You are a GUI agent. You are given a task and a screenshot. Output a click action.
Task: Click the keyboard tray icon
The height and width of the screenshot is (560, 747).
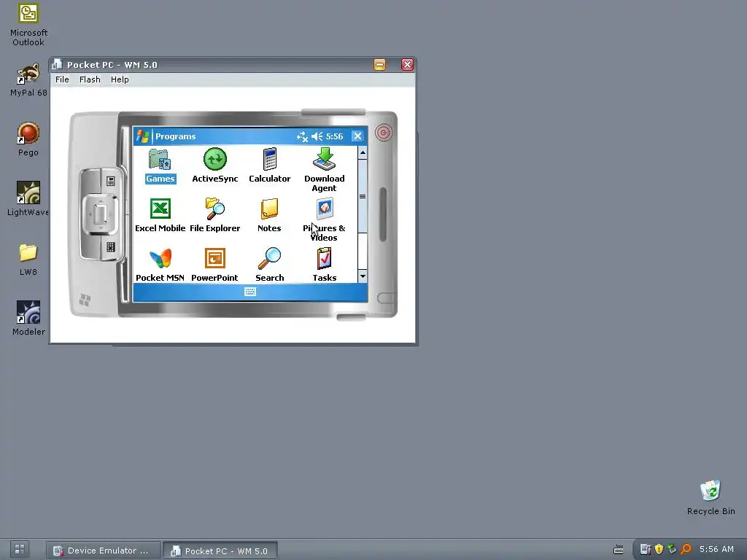click(x=619, y=550)
